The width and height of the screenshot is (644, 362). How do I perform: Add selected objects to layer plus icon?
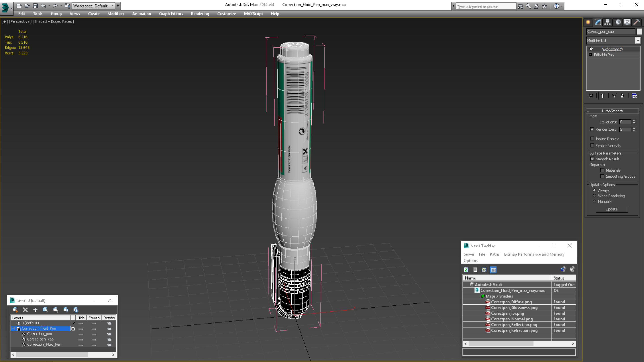pos(35,310)
